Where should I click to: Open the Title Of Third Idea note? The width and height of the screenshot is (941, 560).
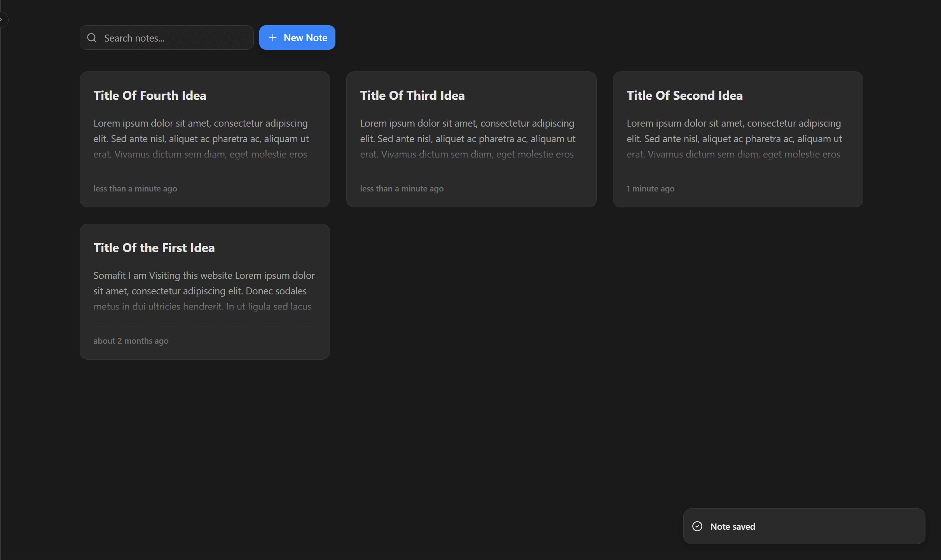[412, 96]
